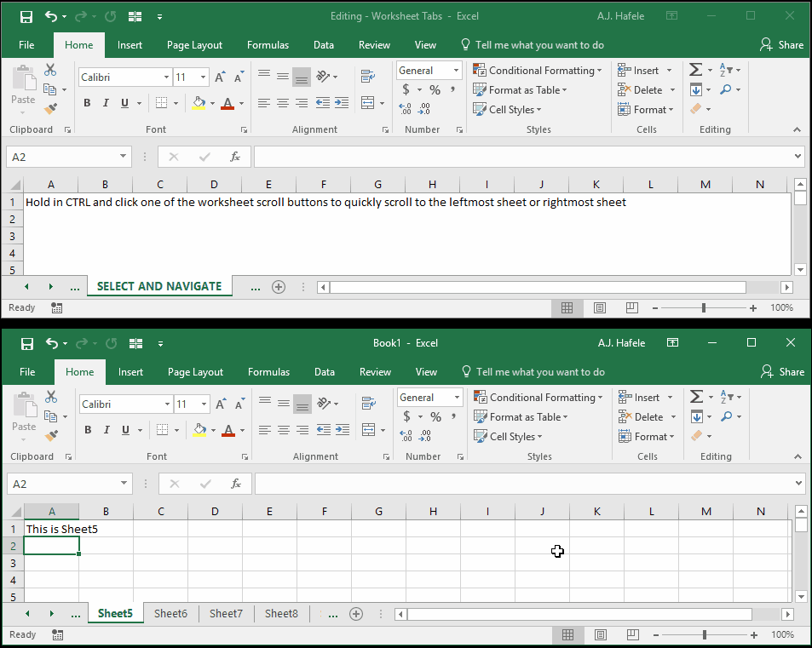The height and width of the screenshot is (648, 812).
Task: Click Share button in Book1 window
Action: [782, 372]
